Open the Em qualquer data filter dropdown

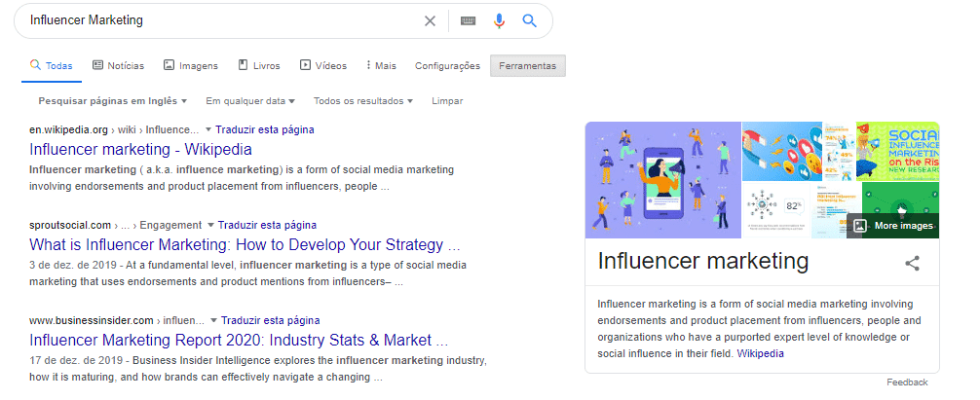(x=250, y=101)
